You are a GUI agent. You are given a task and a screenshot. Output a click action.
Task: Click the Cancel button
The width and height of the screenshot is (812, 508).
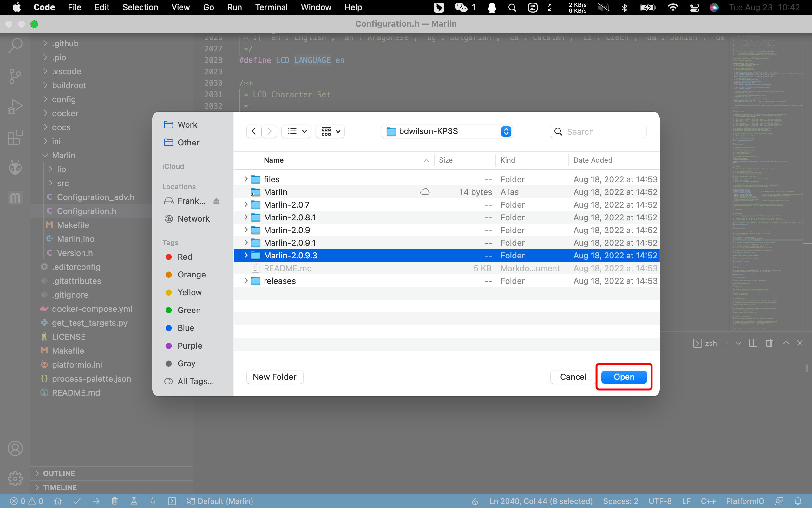(573, 377)
